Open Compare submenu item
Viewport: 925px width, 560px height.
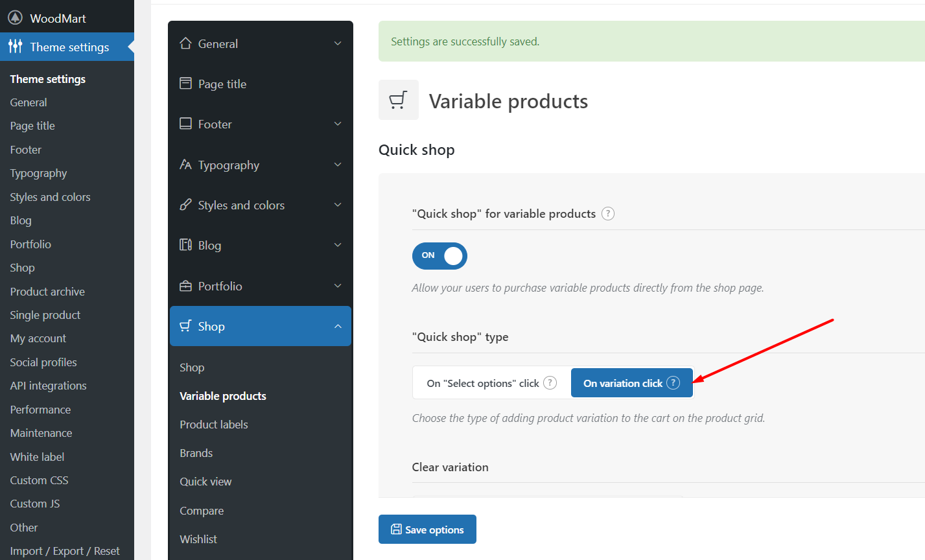coord(202,511)
